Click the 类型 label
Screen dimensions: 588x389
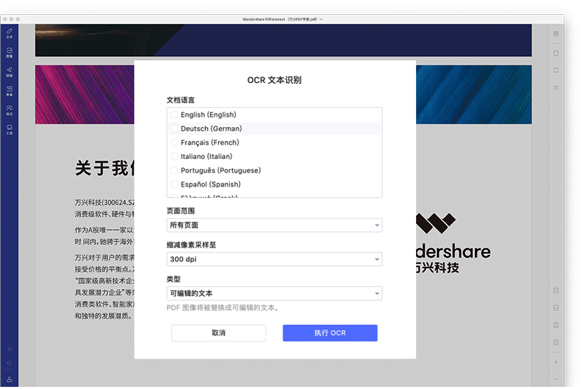pyautogui.click(x=173, y=279)
